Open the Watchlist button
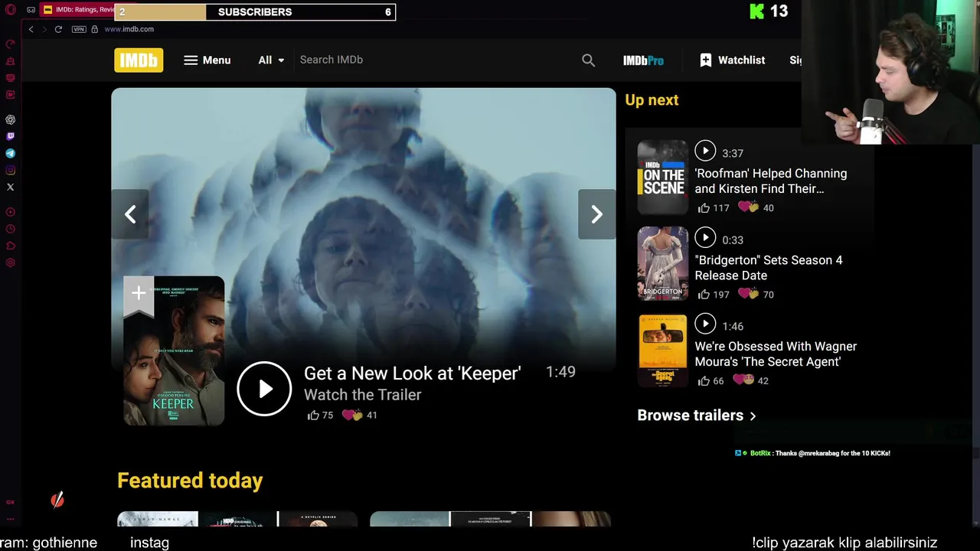980x551 pixels. [732, 60]
